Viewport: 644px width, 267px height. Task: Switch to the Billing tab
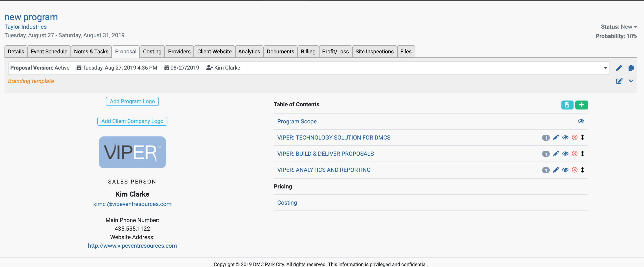[x=308, y=52]
